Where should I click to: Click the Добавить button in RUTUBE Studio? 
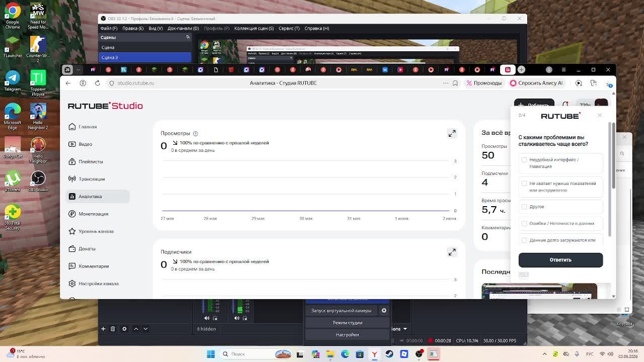point(534,105)
